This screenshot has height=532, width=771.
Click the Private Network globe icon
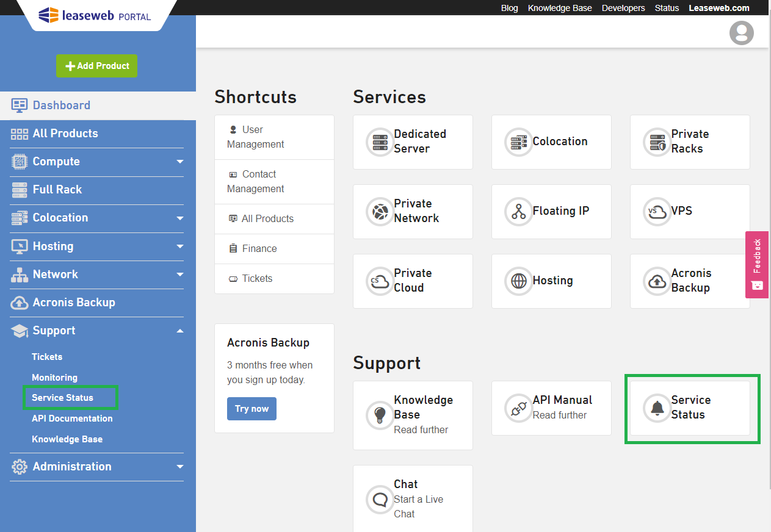click(x=380, y=212)
